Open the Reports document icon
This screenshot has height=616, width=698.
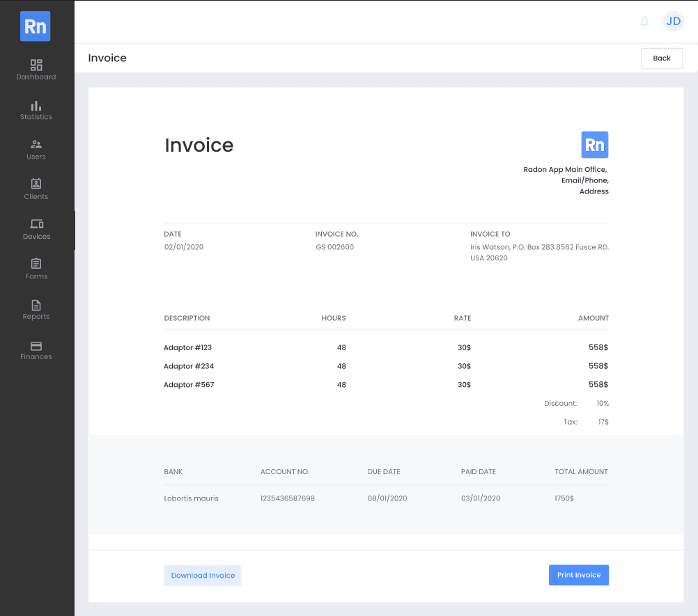(36, 305)
